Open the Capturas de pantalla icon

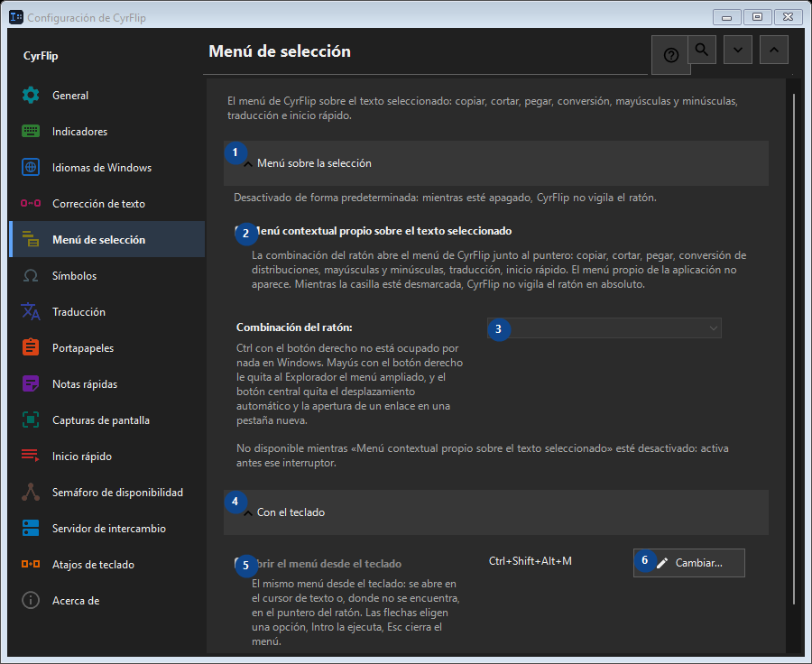pyautogui.click(x=31, y=420)
